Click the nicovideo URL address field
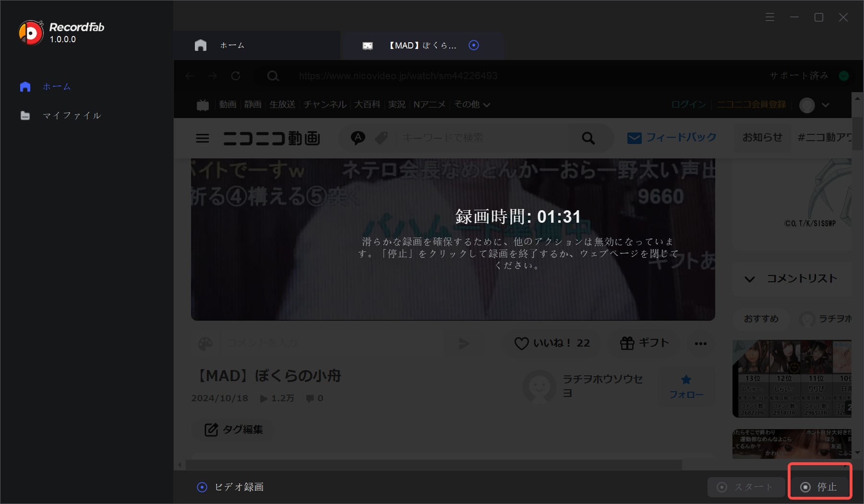This screenshot has height=504, width=864. click(x=398, y=76)
